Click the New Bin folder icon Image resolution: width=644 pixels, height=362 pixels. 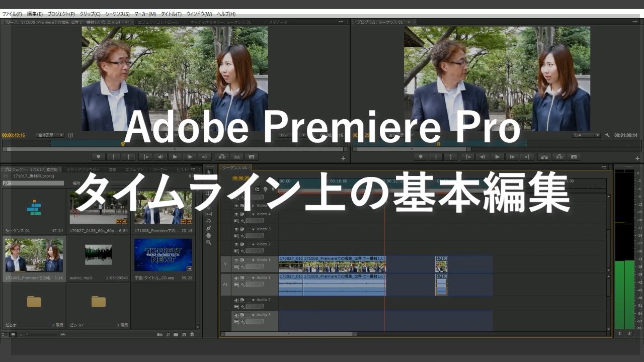pyautogui.click(x=176, y=334)
